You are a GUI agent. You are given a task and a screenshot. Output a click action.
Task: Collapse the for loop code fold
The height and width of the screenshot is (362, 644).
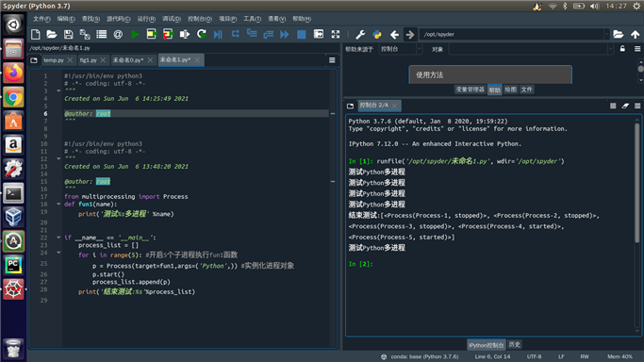58,253
